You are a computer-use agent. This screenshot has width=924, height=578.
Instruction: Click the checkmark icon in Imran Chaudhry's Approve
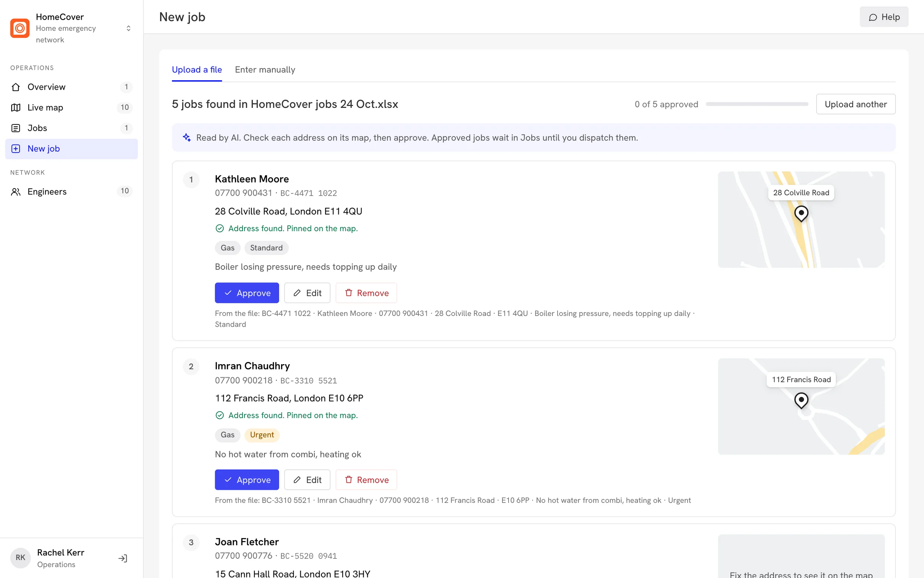[228, 480]
